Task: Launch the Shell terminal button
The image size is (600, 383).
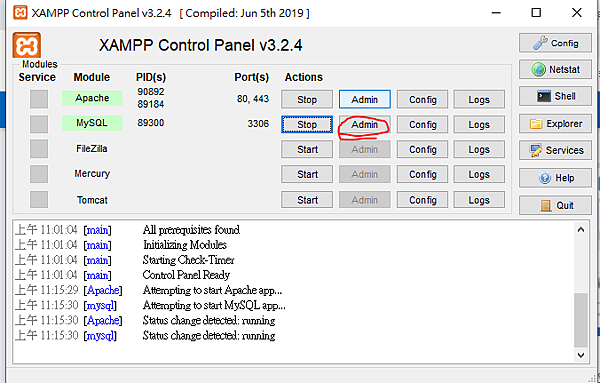Action: [x=555, y=96]
